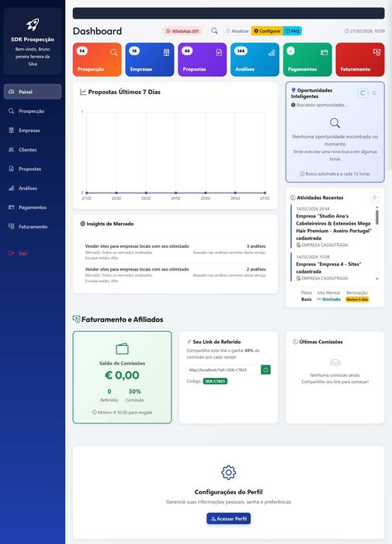Copy the referral link with green button
This screenshot has height=544, width=392.
(265, 370)
